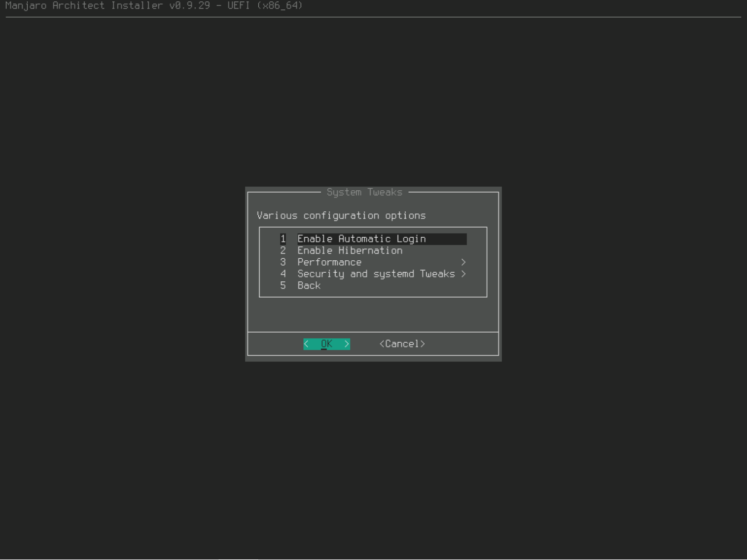Image resolution: width=747 pixels, height=560 pixels.
Task: Click number 4 tag before Security entry
Action: coord(283,274)
